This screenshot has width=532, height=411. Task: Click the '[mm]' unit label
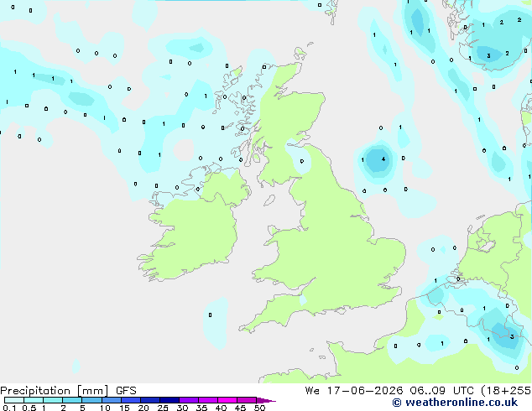[x=92, y=391]
